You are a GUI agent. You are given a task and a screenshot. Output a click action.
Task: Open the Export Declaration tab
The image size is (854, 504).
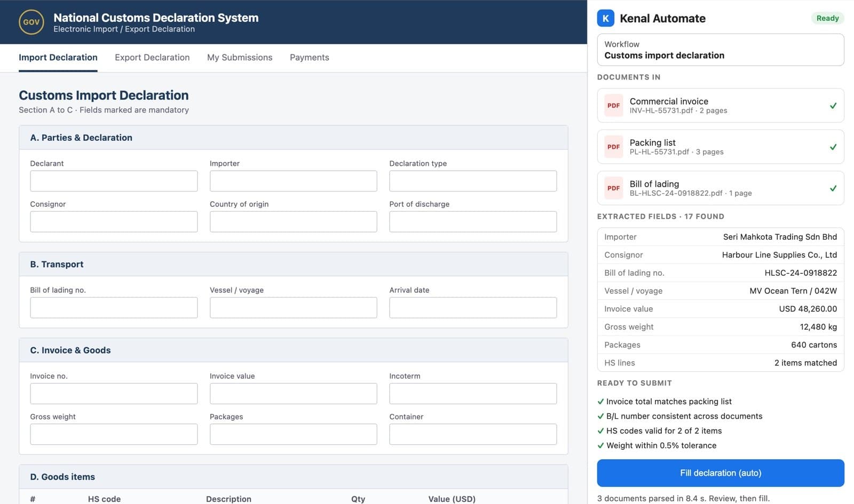152,58
